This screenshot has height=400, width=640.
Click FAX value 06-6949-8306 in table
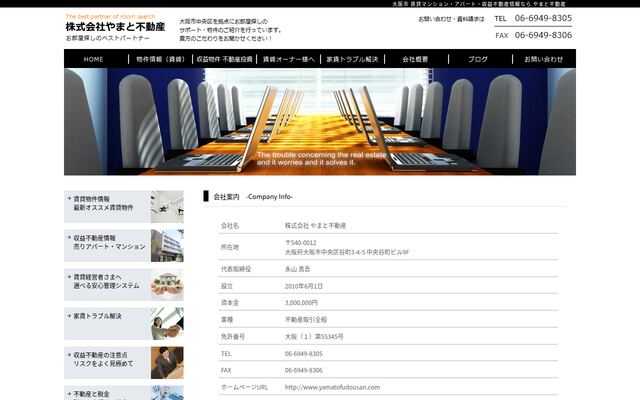click(304, 370)
